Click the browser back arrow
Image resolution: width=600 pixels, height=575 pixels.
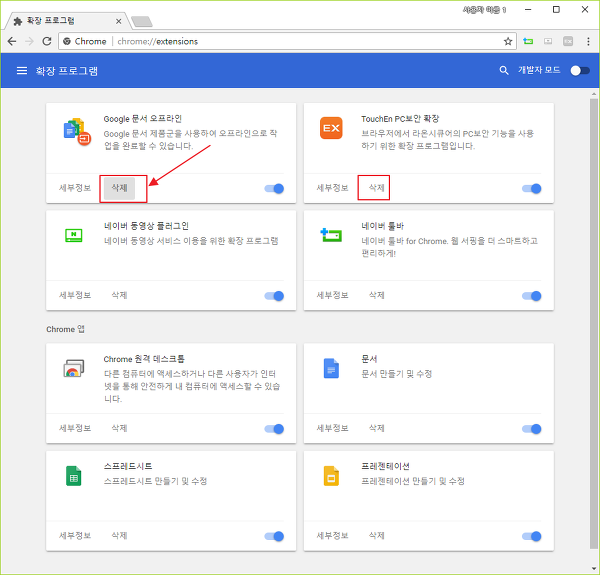(x=12, y=41)
